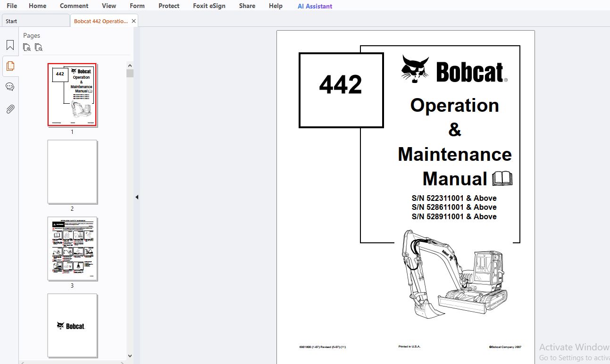610x364 pixels.
Task: Click the Printed in U.S.A. text
Action: [x=409, y=347]
